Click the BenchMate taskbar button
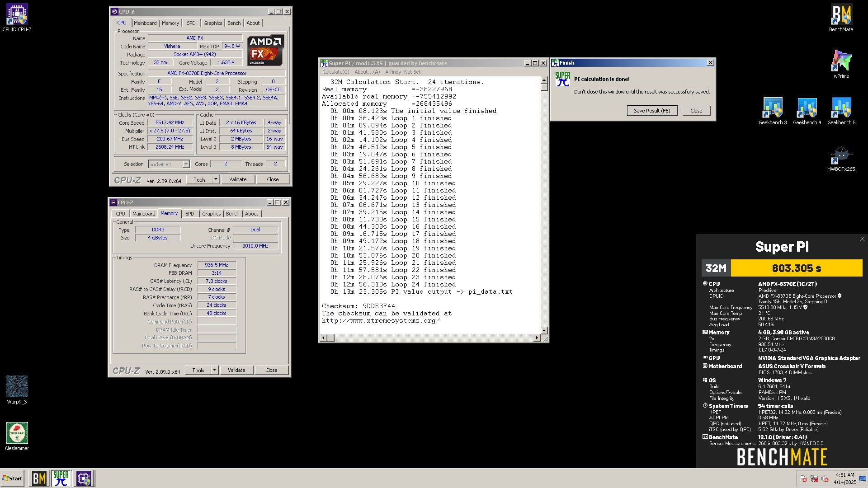The width and height of the screenshot is (868, 488). [x=39, y=479]
